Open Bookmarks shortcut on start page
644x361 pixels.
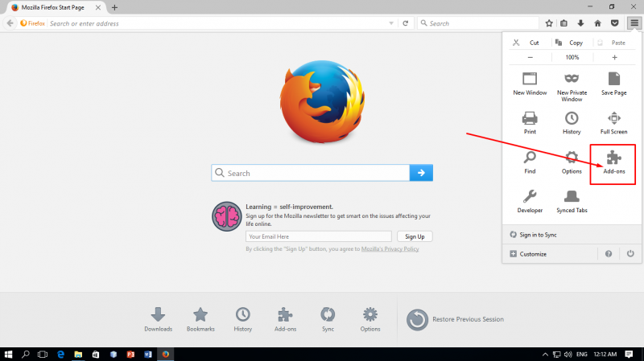[x=200, y=319]
